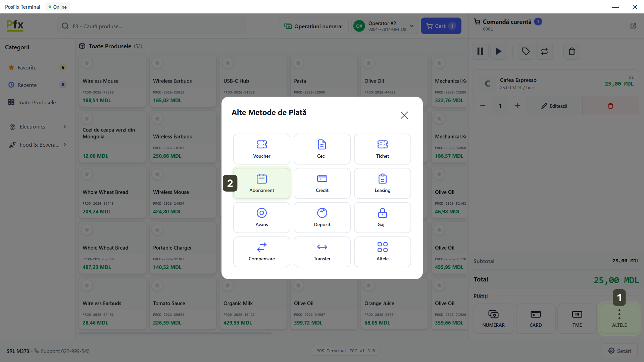644x362 pixels.
Task: Toggle favorite star on Wireless Mouse
Action: click(87, 63)
